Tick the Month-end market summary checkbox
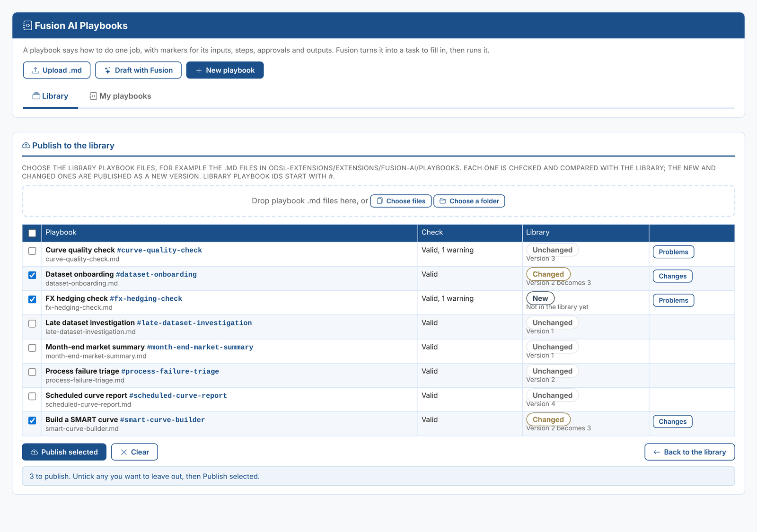The image size is (757, 532). [x=32, y=348]
